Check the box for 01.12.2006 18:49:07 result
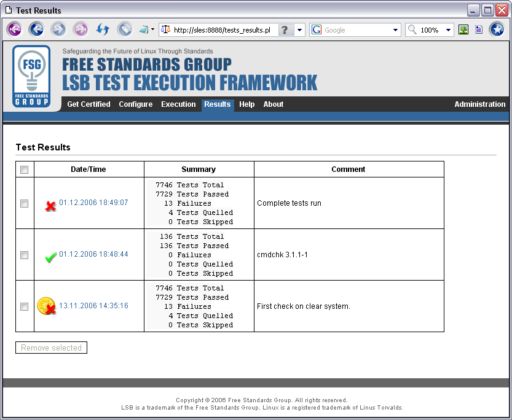The height and width of the screenshot is (420, 512). pyautogui.click(x=24, y=203)
